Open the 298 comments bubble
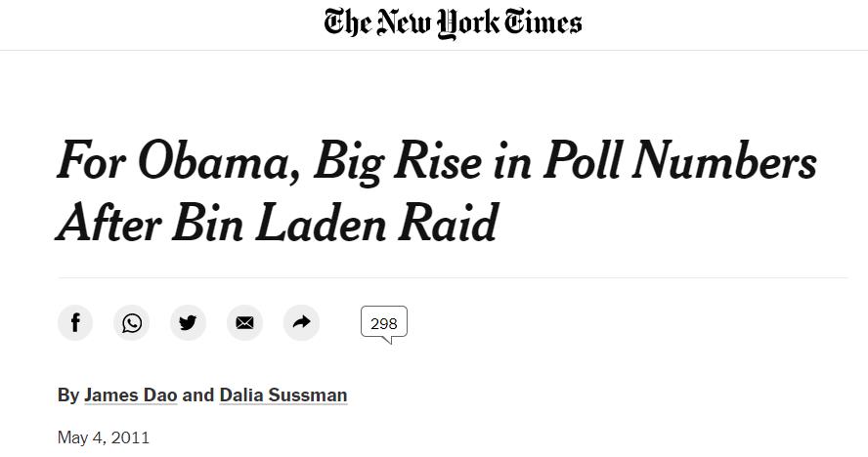Image resolution: width=868 pixels, height=457 pixels. (383, 324)
